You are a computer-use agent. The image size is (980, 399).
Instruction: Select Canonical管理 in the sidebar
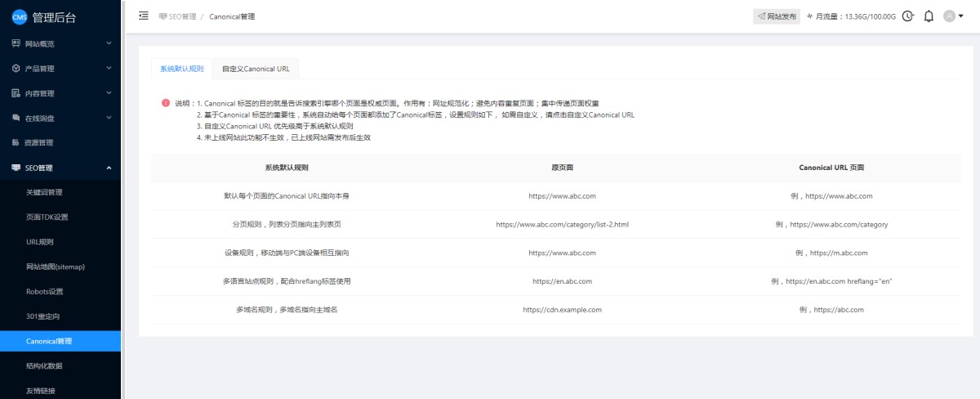click(x=60, y=341)
